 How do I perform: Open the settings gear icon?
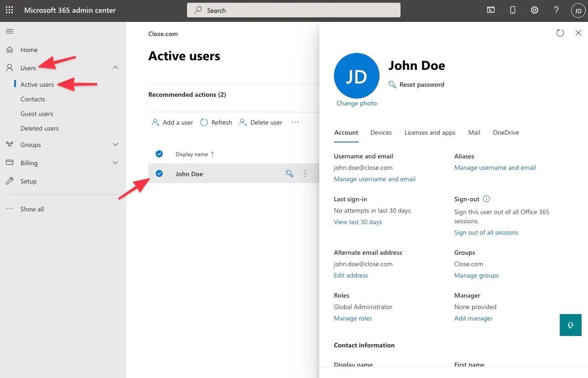[x=535, y=10]
